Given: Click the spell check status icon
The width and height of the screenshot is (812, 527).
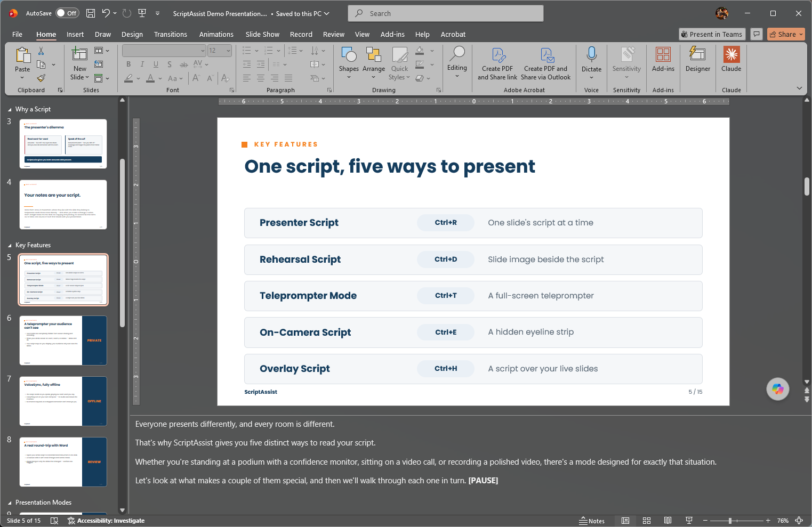Looking at the screenshot, I should click(x=54, y=521).
